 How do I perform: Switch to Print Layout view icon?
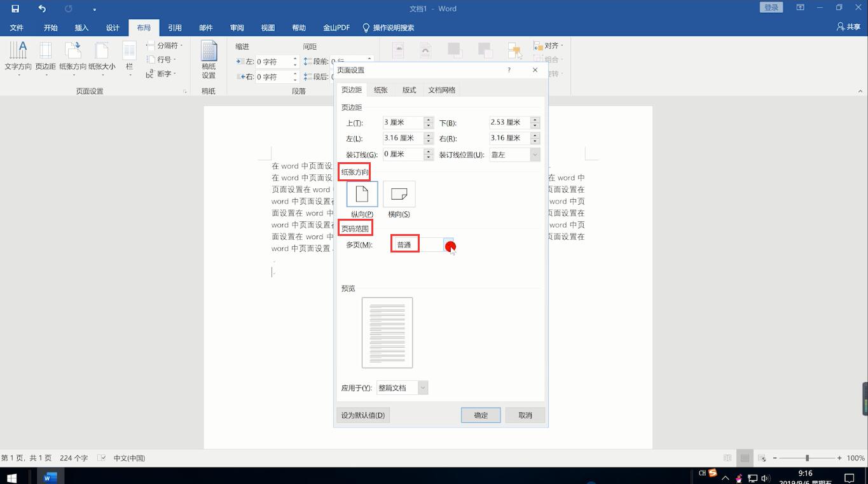pos(745,458)
